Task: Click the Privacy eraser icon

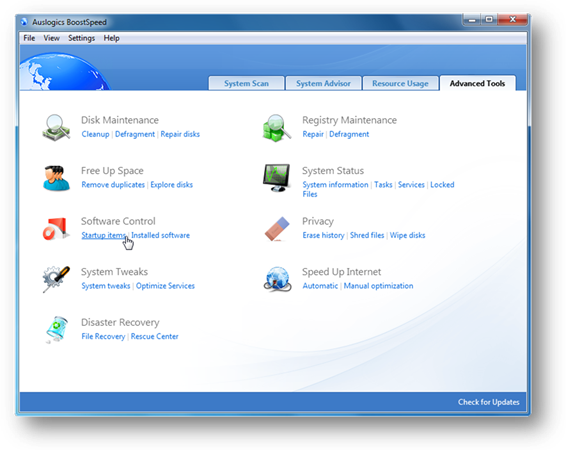Action: (277, 229)
